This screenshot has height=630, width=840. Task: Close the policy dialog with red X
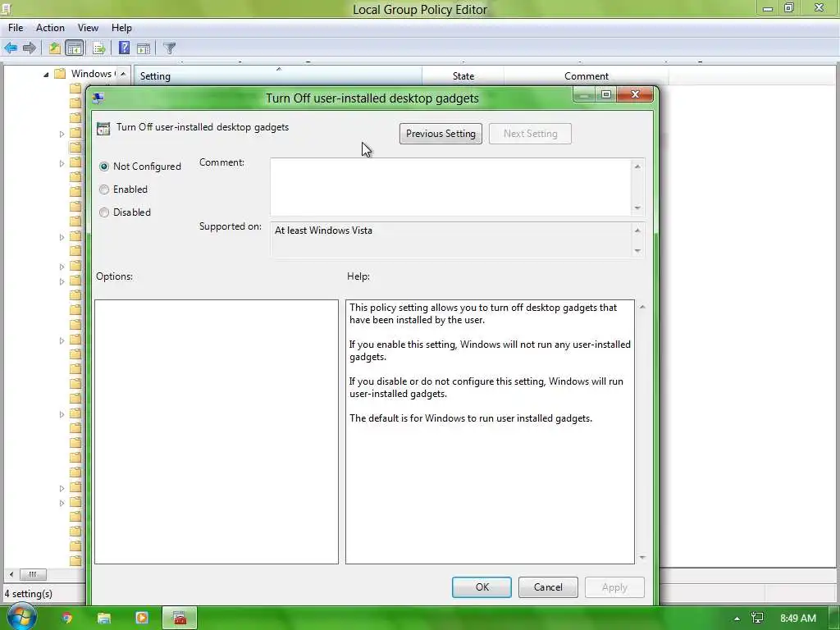click(635, 94)
